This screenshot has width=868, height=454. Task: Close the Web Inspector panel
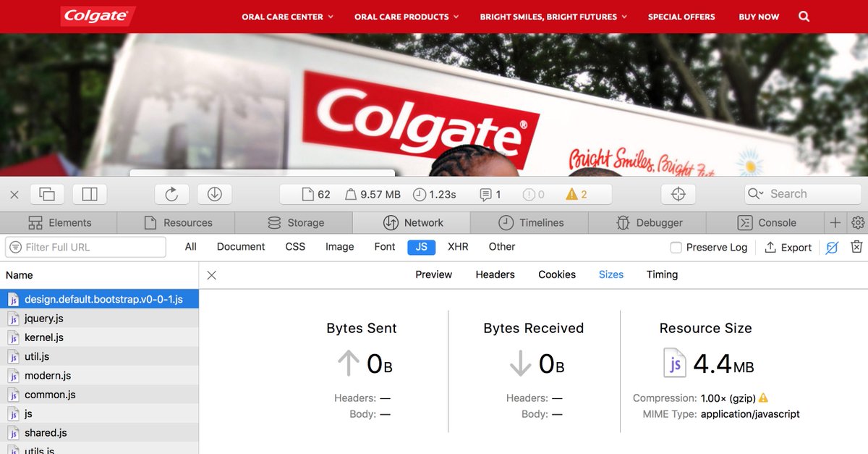[14, 194]
